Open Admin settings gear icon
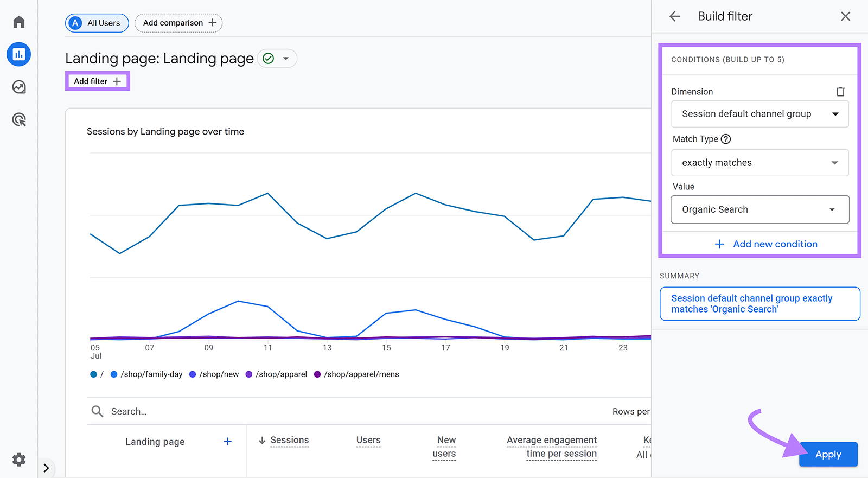 pyautogui.click(x=19, y=460)
